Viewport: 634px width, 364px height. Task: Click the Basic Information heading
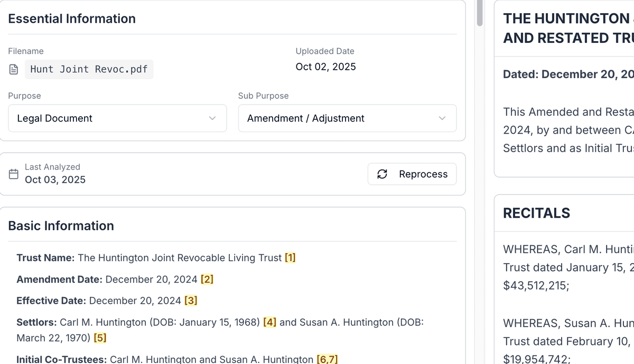coord(61,226)
